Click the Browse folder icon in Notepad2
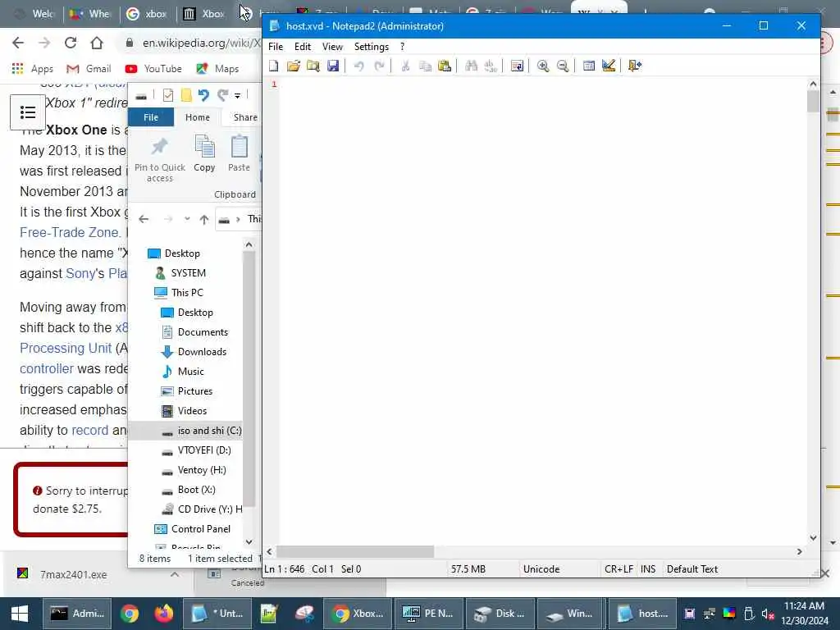Viewport: 840px width, 630px height. [313, 66]
